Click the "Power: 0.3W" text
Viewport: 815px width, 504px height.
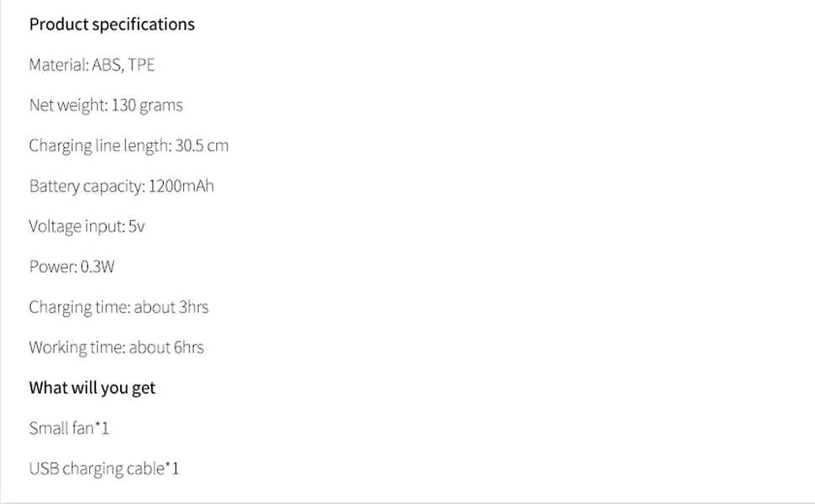click(71, 266)
